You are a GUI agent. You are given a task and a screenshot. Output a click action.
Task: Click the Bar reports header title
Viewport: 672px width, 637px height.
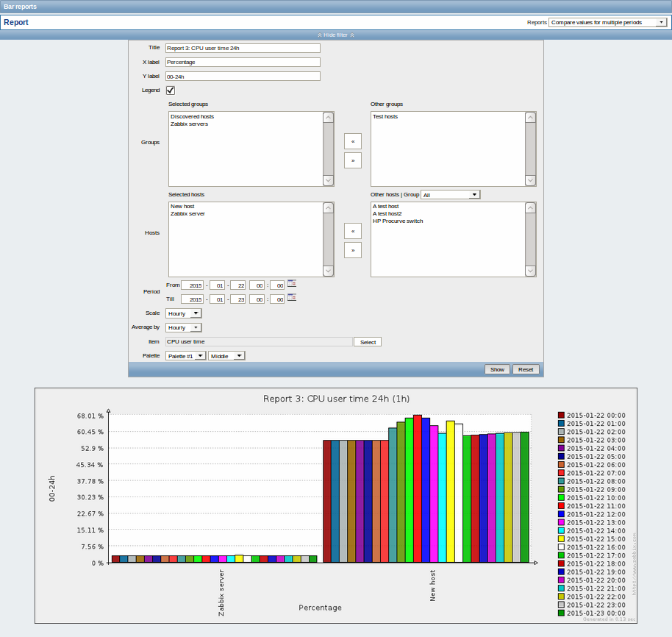(x=20, y=7)
